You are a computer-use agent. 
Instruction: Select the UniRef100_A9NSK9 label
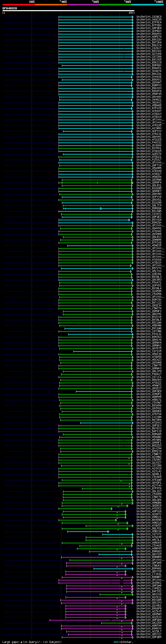coord(149,543)
